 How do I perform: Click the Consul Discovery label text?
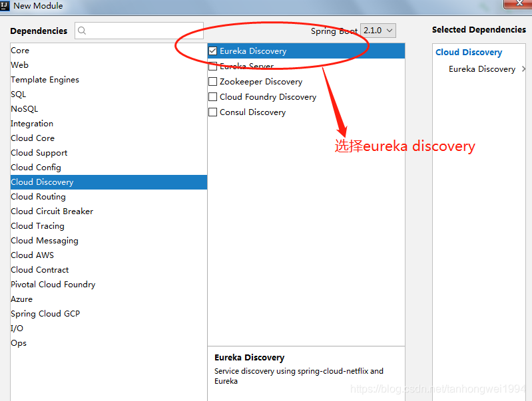253,112
